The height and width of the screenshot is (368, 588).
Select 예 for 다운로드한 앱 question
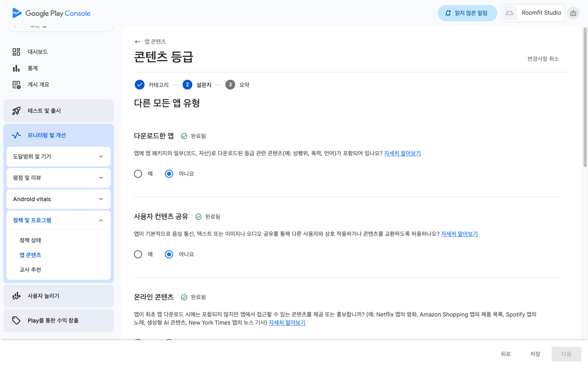[x=138, y=174]
